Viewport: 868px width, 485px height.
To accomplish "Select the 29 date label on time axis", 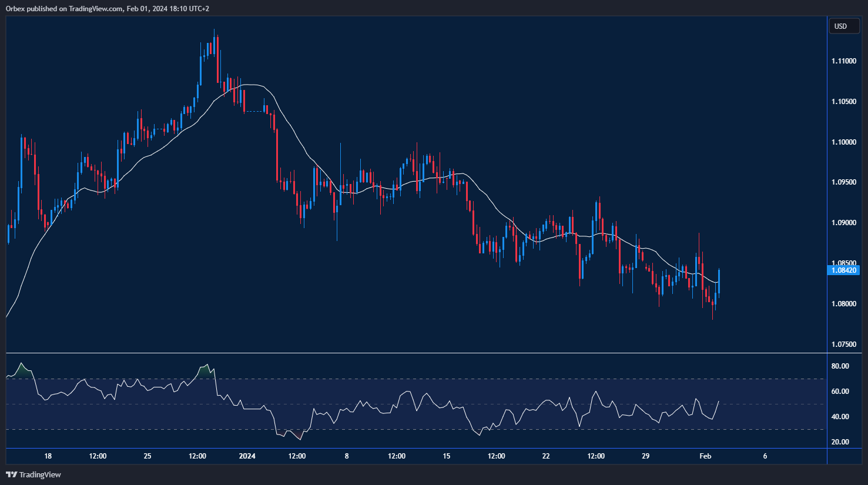I will coord(645,456).
